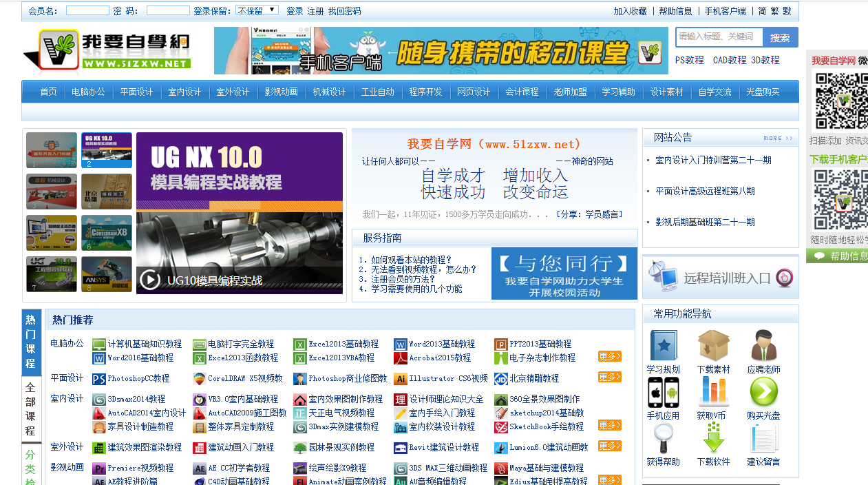
Task: Select slideshow thumbnail number 6 CorelDRAW X8
Action: coord(107,233)
